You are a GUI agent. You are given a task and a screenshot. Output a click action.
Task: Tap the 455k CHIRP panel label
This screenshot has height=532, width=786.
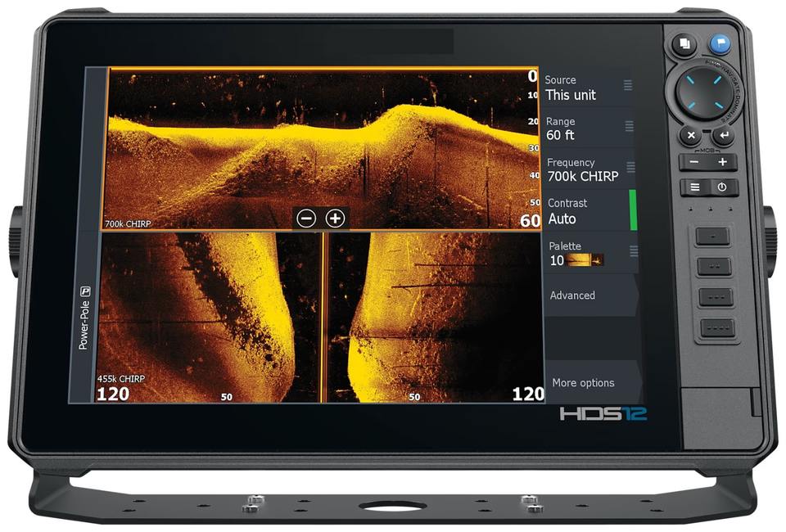[x=121, y=379]
